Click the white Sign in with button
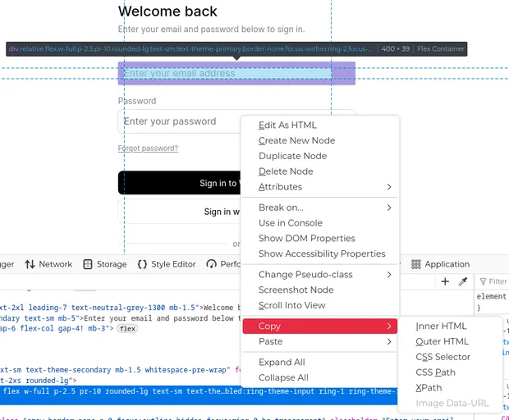The image size is (509, 420). pos(179,212)
